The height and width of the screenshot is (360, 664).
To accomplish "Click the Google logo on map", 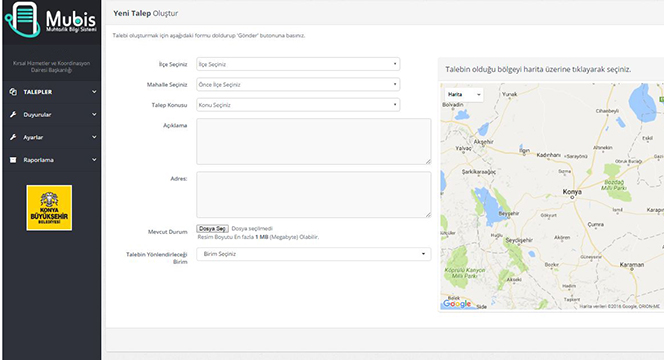I will [457, 304].
